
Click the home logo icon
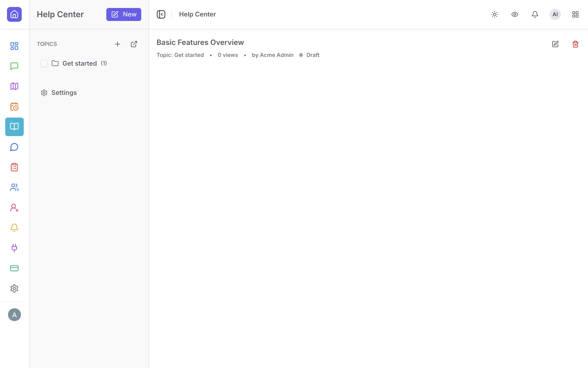coord(14,14)
